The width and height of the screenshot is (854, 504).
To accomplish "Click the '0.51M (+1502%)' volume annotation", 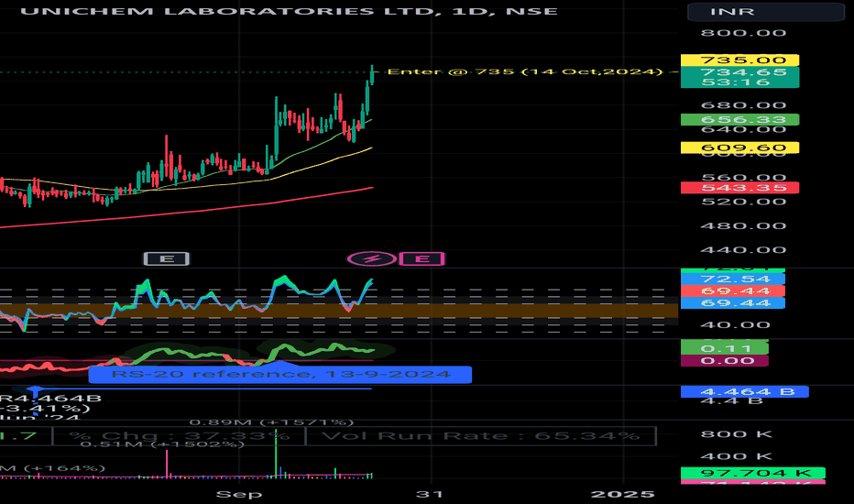I will 162,444.
